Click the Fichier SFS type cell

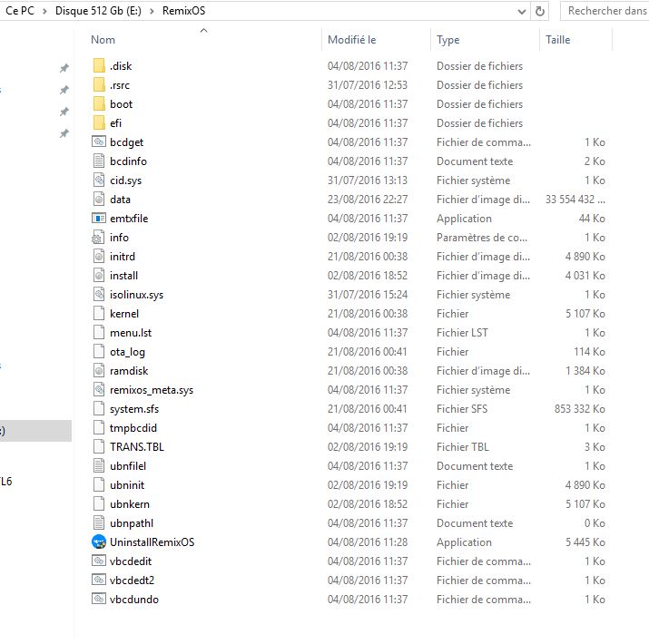[x=462, y=409]
